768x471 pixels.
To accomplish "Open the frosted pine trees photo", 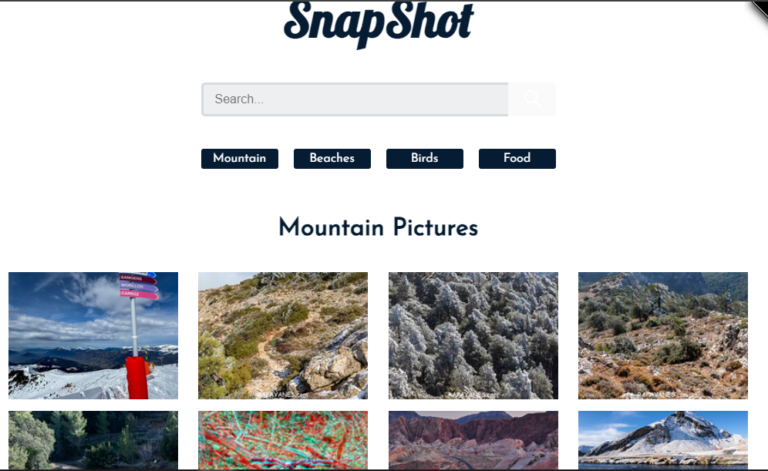I will coord(473,335).
